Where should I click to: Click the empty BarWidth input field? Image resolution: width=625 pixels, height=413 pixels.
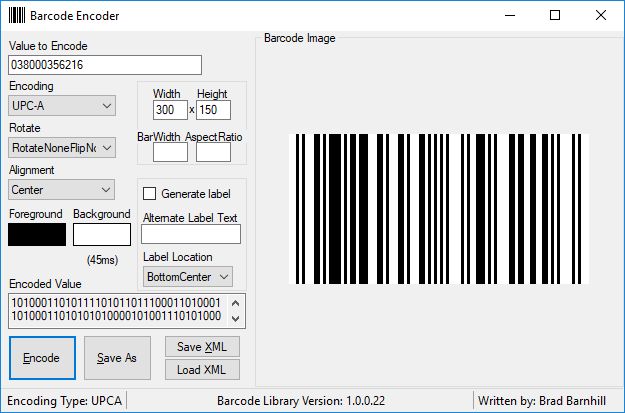click(170, 152)
